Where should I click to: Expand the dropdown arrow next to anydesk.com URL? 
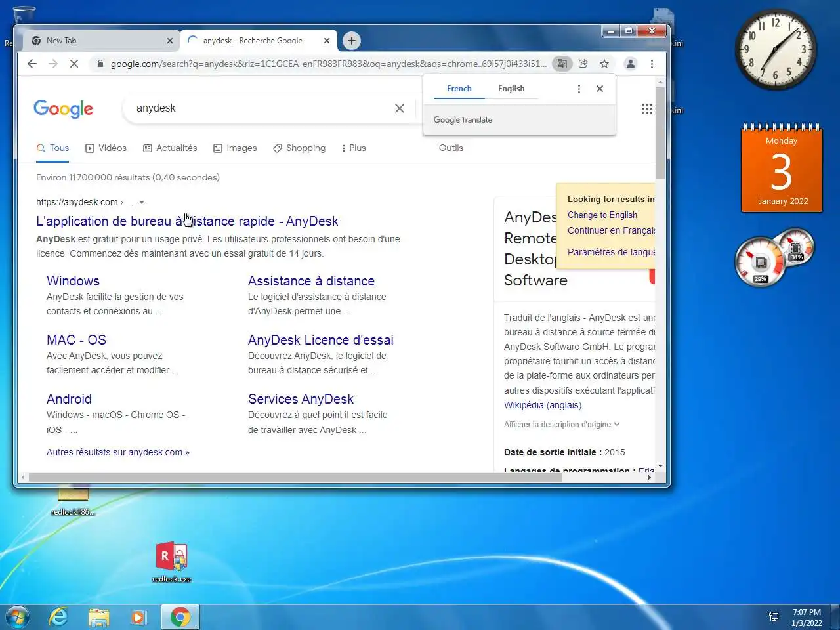[x=142, y=203]
